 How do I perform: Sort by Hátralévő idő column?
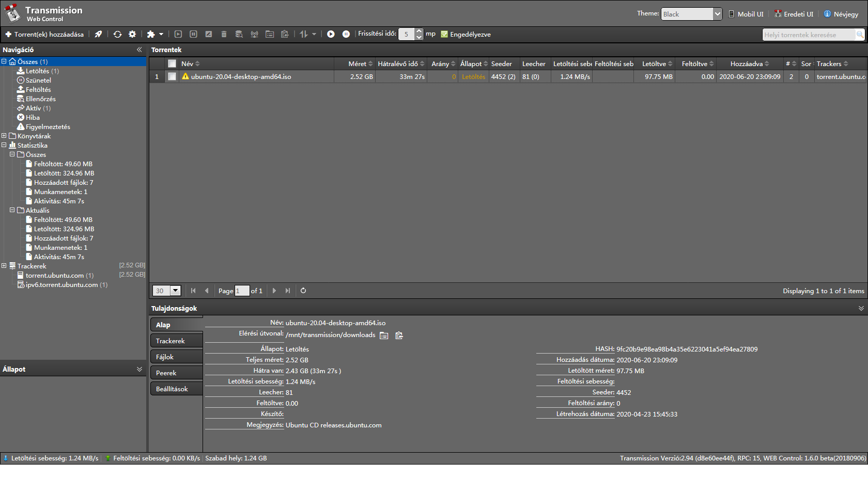point(401,63)
